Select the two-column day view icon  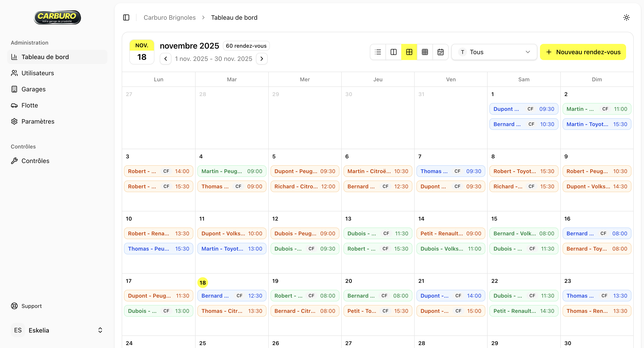click(x=394, y=52)
